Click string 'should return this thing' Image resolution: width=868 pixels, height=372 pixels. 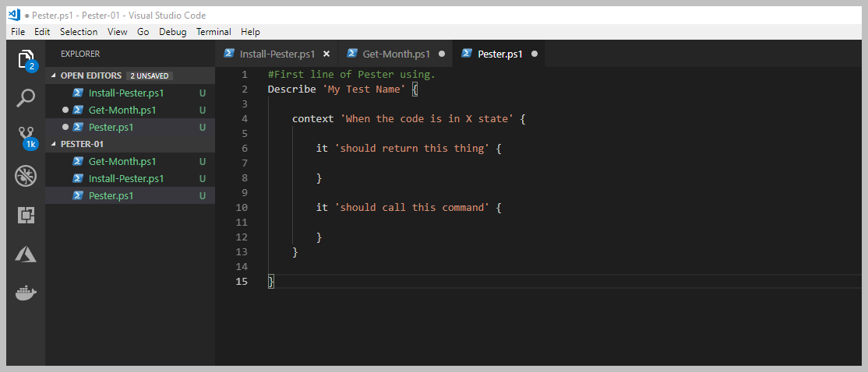412,149
